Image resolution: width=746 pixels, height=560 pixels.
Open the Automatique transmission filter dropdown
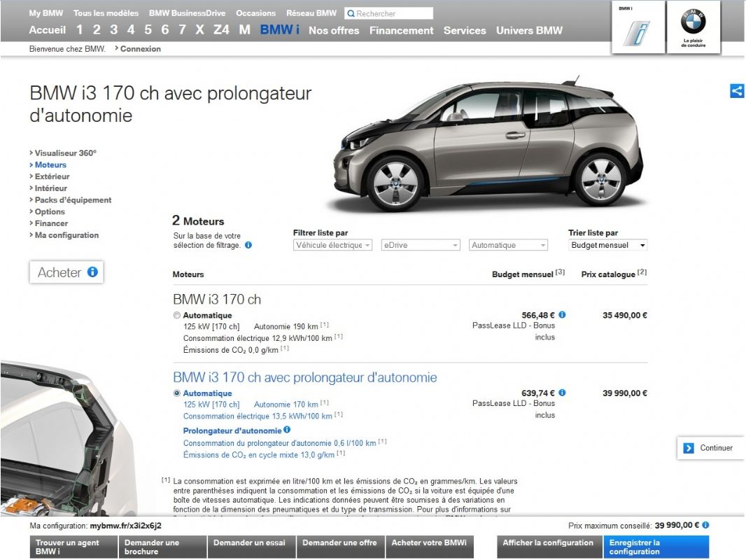tap(508, 245)
